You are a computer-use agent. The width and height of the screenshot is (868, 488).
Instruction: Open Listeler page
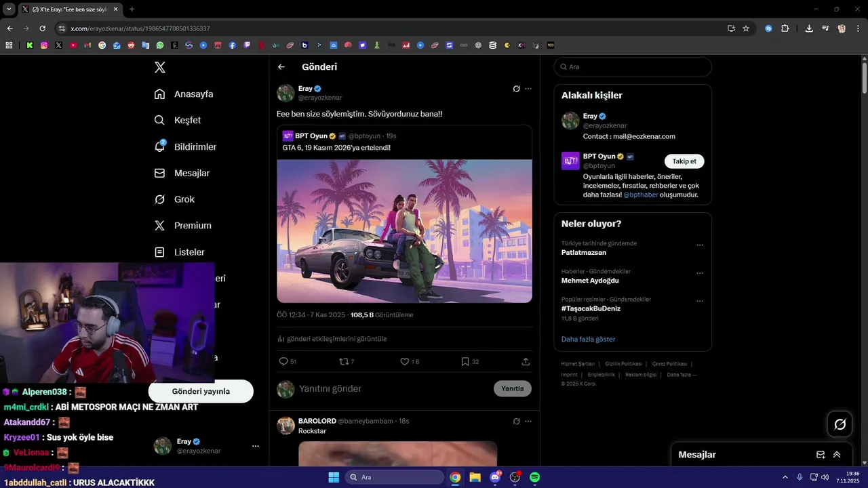[180, 252]
